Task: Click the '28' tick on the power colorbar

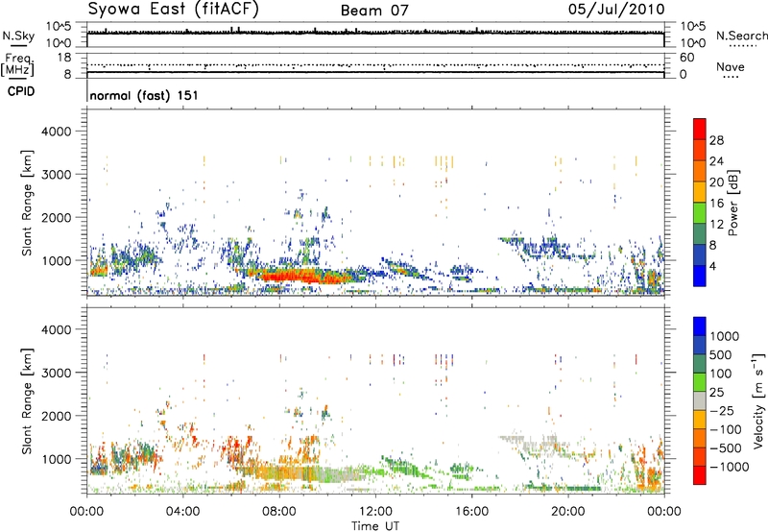Action: [716, 140]
